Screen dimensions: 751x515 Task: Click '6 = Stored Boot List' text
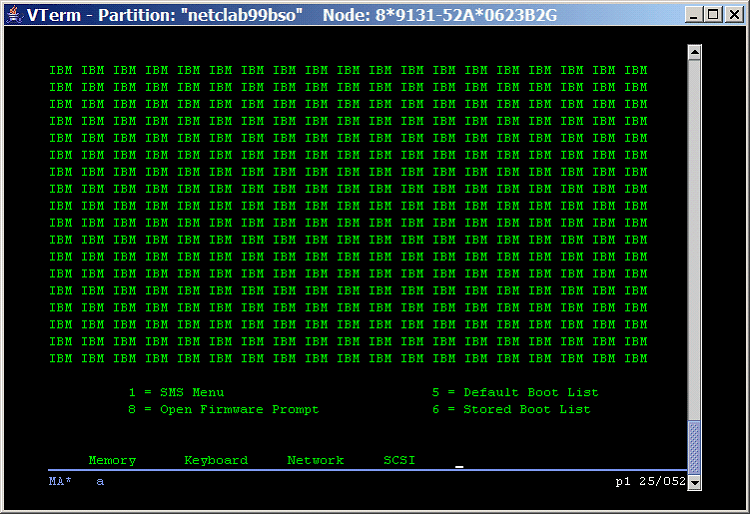click(x=511, y=409)
